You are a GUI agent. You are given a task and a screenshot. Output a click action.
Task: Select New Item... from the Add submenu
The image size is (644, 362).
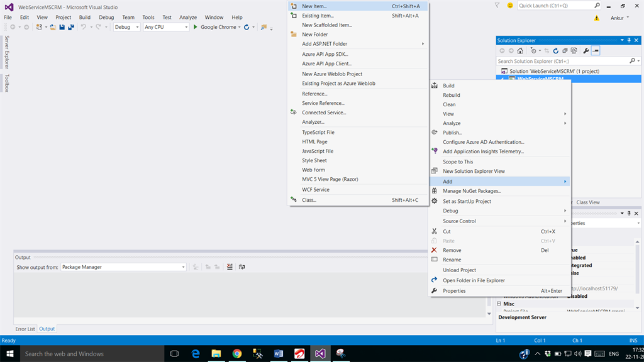pyautogui.click(x=314, y=6)
